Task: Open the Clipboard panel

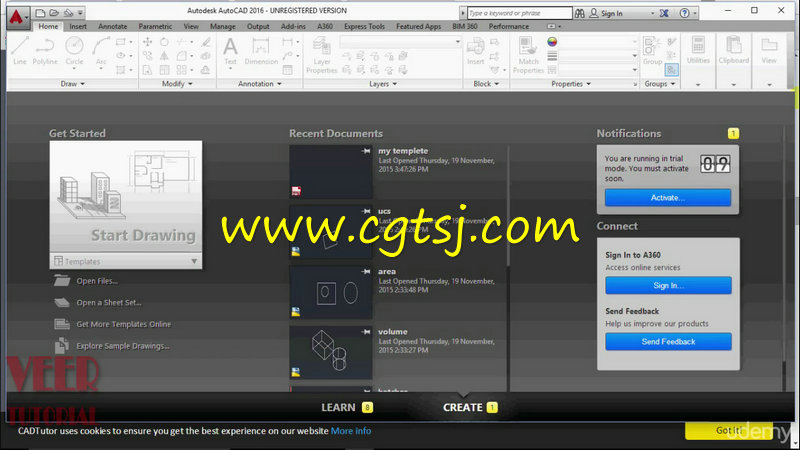Action: (734, 51)
